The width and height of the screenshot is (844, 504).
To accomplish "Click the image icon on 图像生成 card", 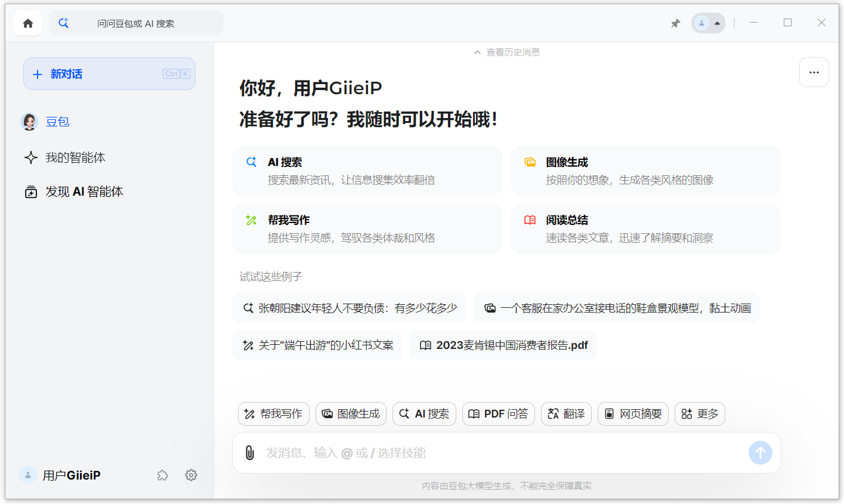I will point(530,162).
